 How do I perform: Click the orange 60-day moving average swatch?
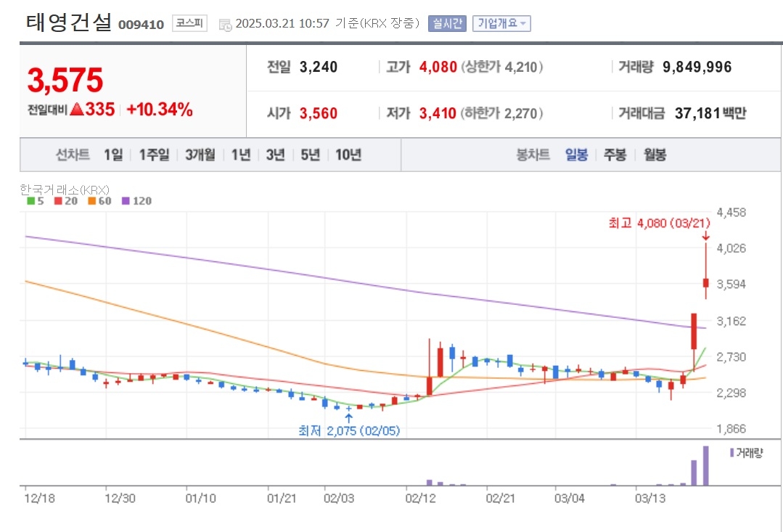pyautogui.click(x=92, y=201)
